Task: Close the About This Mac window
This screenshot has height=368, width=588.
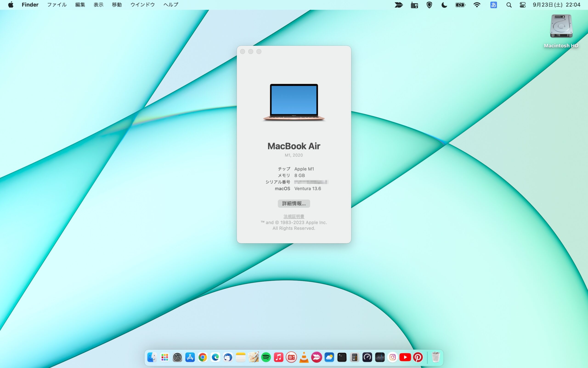Action: click(x=243, y=52)
